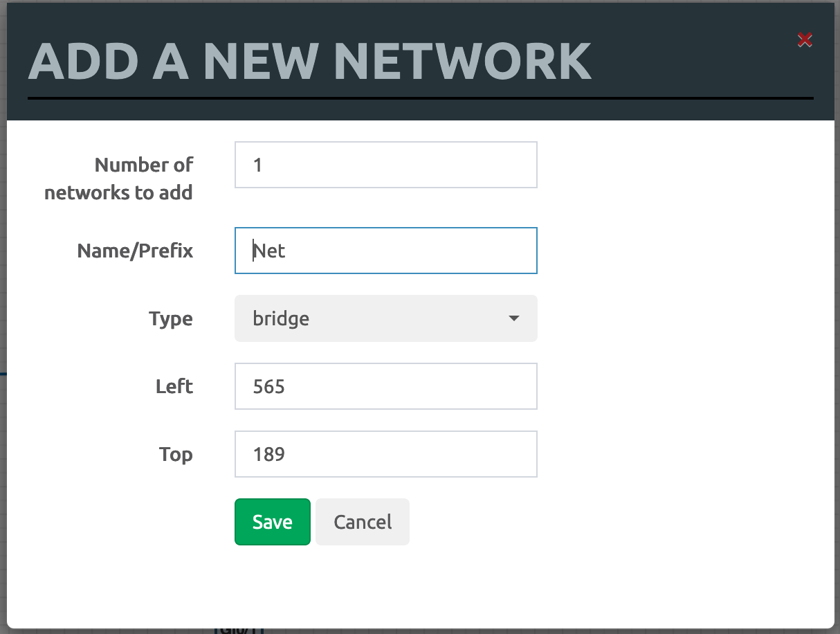Save the new network

(x=272, y=522)
